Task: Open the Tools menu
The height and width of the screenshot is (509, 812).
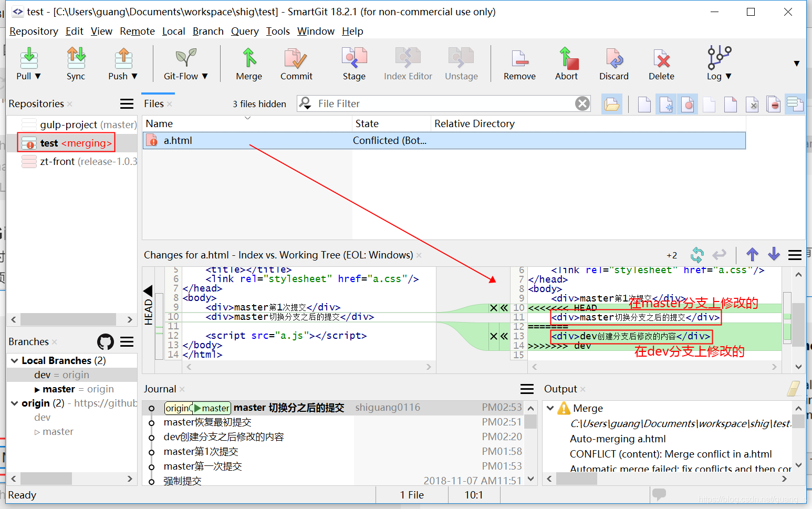Action: pyautogui.click(x=278, y=31)
